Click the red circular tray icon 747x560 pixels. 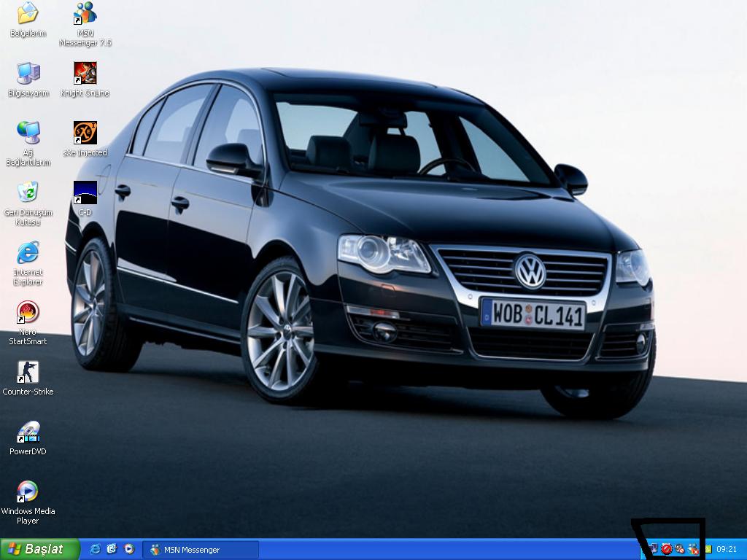pos(667,549)
